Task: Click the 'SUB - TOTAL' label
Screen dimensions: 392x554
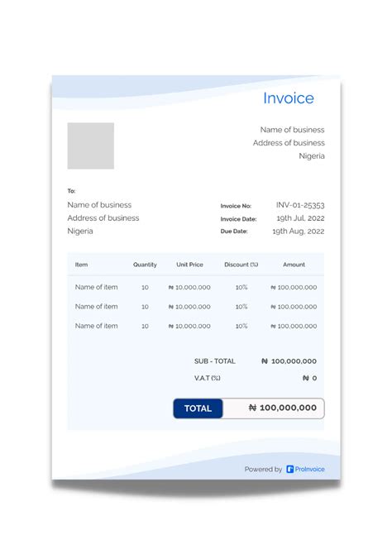Action: [214, 361]
